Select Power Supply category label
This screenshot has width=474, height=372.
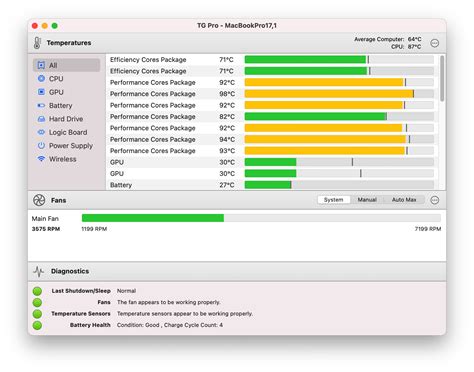click(71, 146)
